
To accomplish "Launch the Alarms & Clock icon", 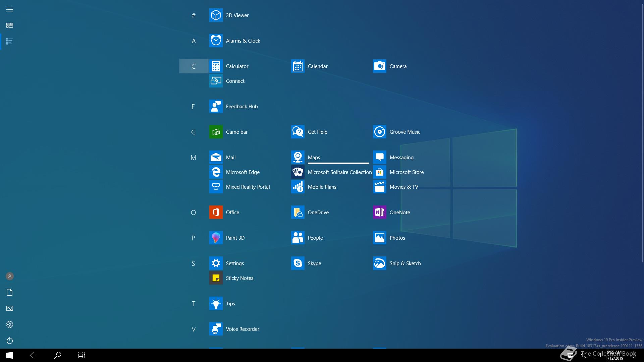I will coord(216,41).
